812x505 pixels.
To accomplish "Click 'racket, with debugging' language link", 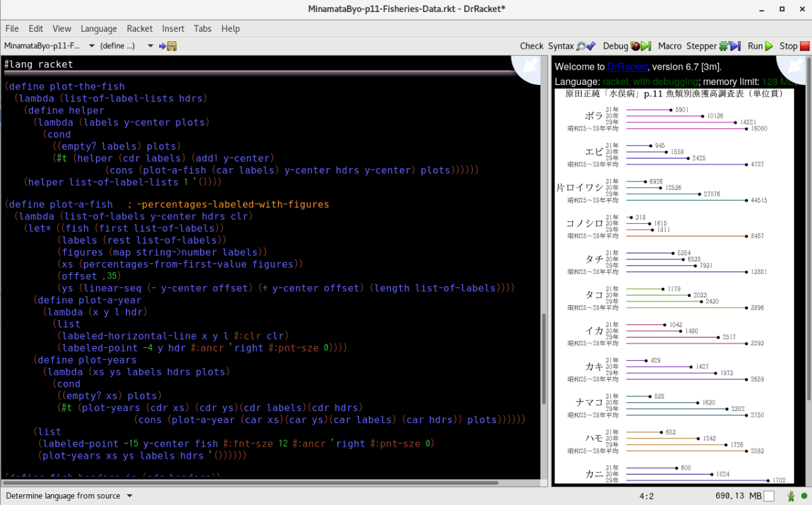I will pyautogui.click(x=650, y=81).
